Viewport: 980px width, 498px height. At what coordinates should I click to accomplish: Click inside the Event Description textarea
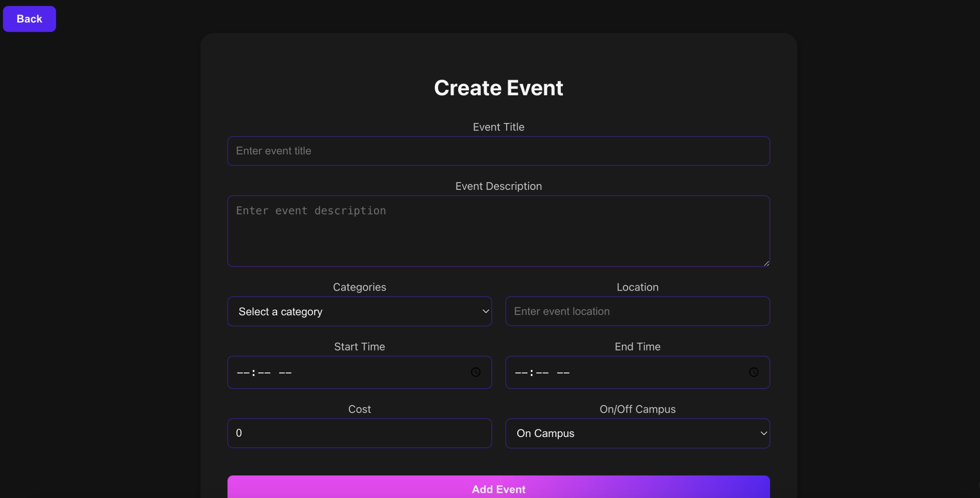point(498,231)
